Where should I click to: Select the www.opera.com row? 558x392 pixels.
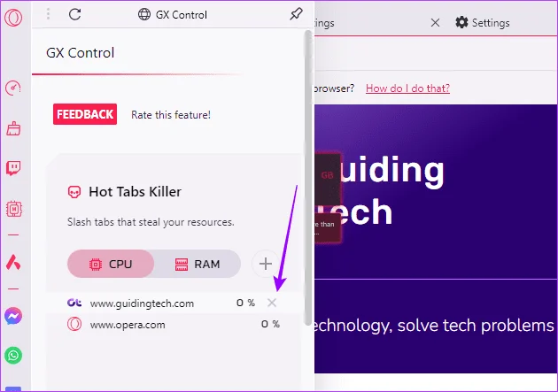[174, 324]
